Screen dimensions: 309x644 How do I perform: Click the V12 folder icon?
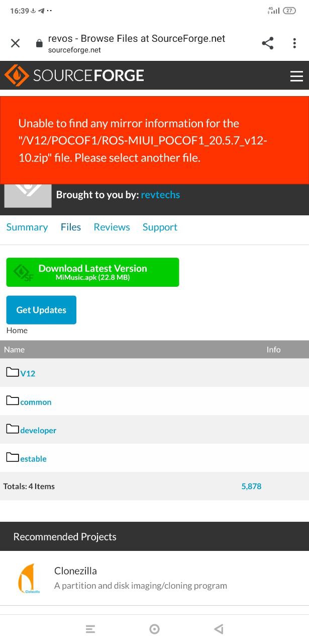13,372
